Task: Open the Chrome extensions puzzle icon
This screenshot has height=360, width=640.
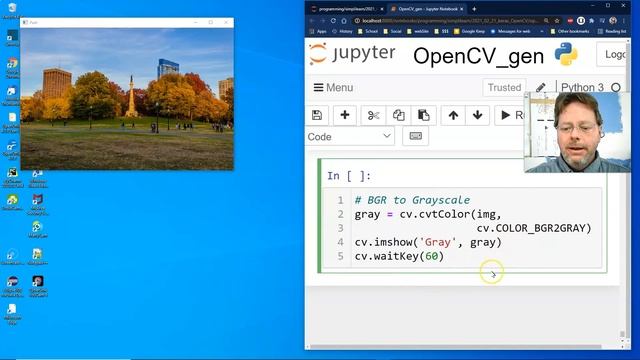Action: pos(591,20)
